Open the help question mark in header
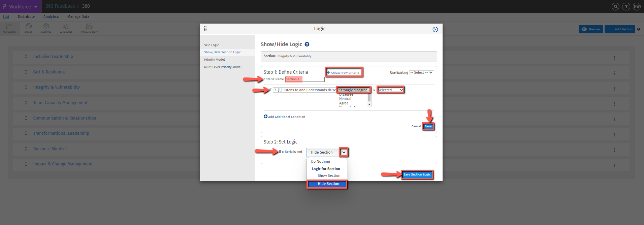Viewport: 644px width, 225px height. pyautogui.click(x=626, y=6)
